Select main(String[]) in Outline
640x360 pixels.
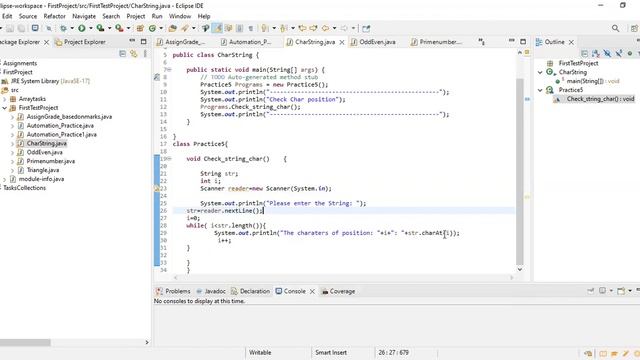click(593, 81)
